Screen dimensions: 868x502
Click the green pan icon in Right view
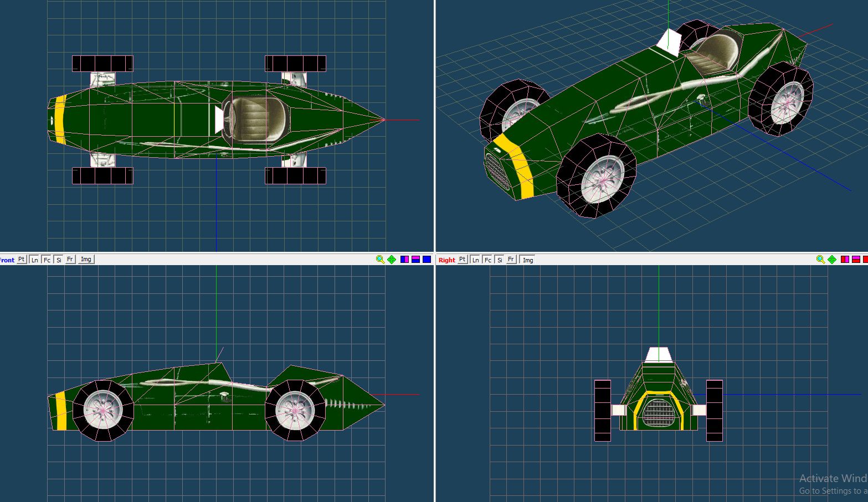click(x=832, y=260)
